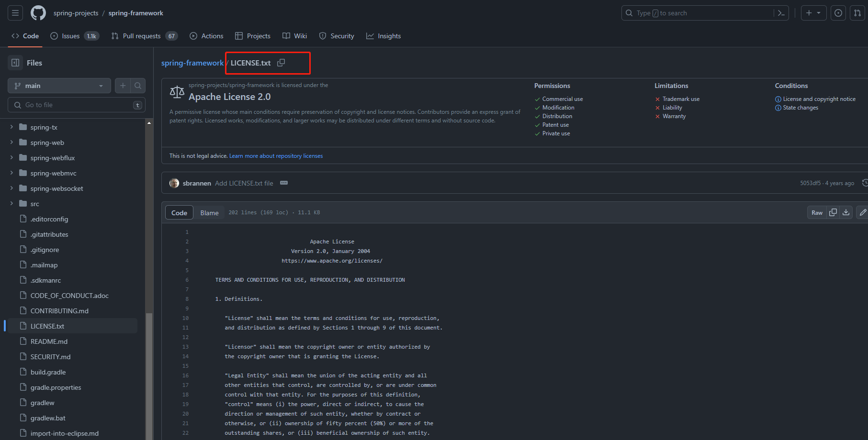Click line number 10
868x440 pixels.
coord(185,318)
